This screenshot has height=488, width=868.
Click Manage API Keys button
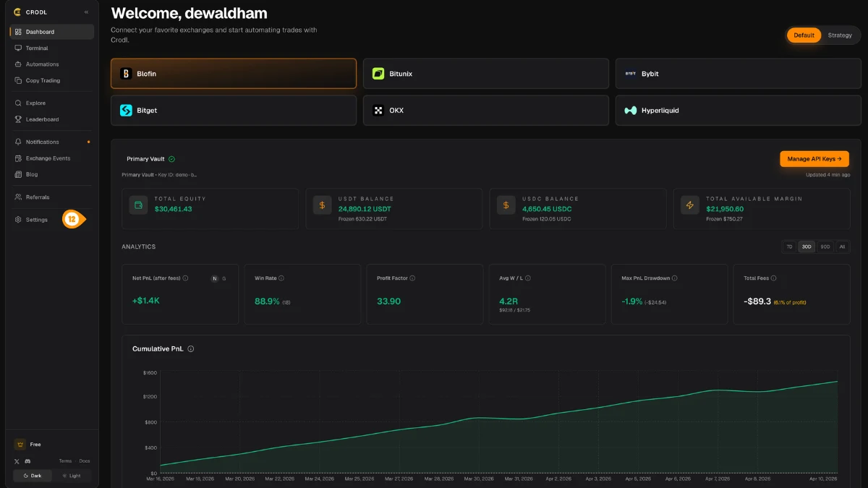point(814,159)
